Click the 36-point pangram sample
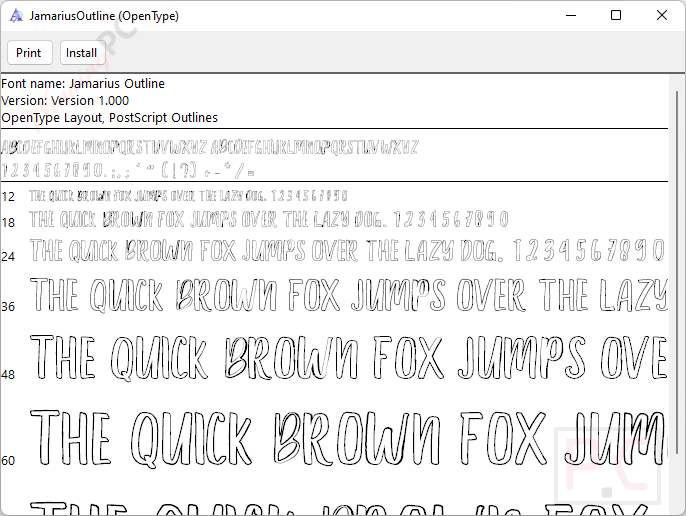 tap(349, 295)
